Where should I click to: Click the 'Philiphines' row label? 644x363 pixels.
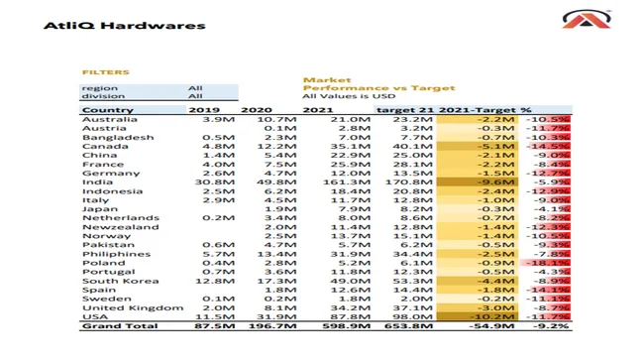(x=116, y=254)
